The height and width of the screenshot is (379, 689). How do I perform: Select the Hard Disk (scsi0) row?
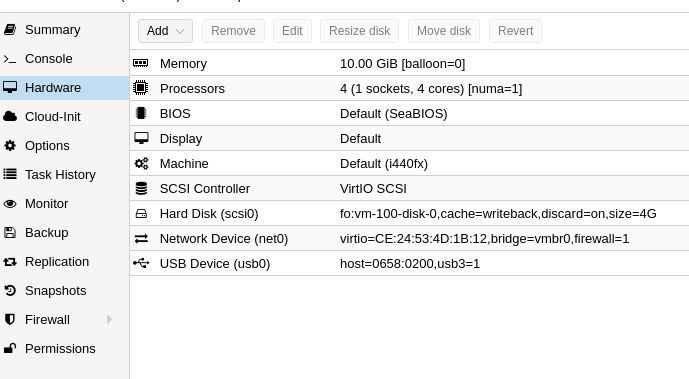pos(410,213)
